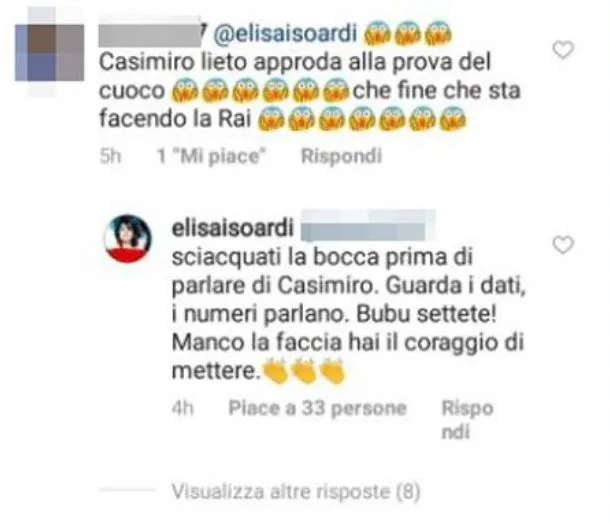Screen dimensions: 610x524
Task: Click the shocked emoji row after 'la Rai'
Action: click(362, 119)
